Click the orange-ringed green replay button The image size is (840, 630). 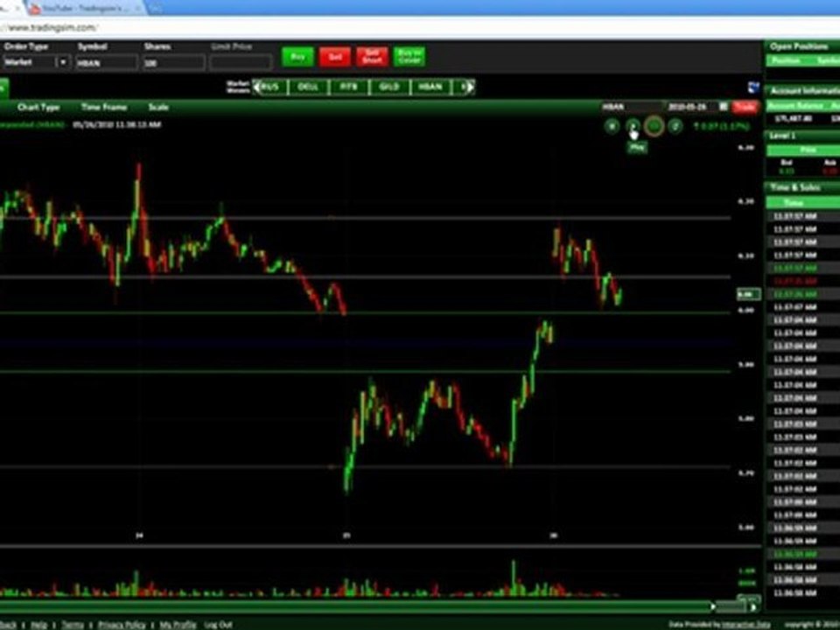pos(654,126)
